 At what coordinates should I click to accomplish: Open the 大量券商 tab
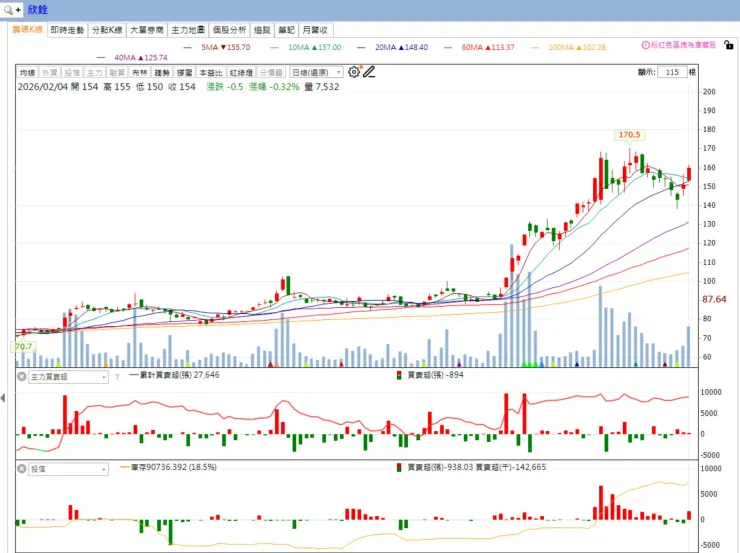coord(147,30)
